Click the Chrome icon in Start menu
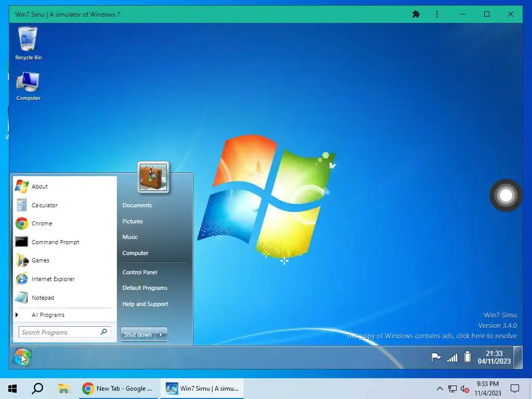The height and width of the screenshot is (399, 532). coord(22,223)
